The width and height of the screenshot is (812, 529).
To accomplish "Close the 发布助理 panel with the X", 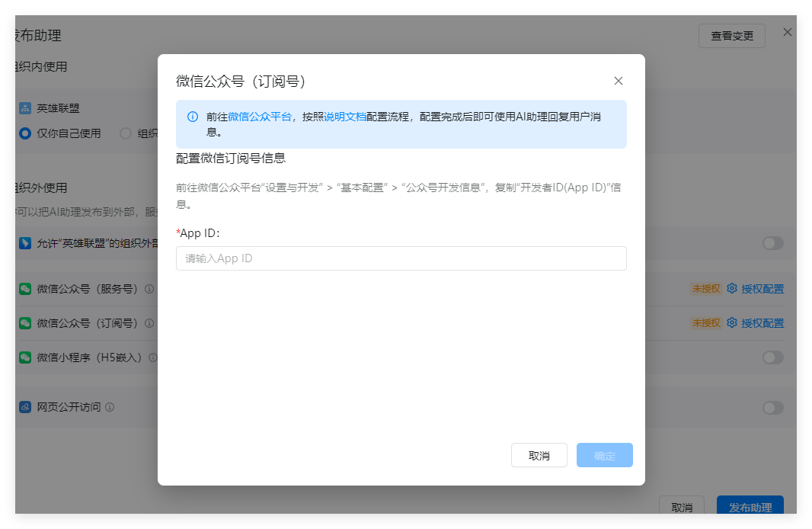I will [787, 32].
